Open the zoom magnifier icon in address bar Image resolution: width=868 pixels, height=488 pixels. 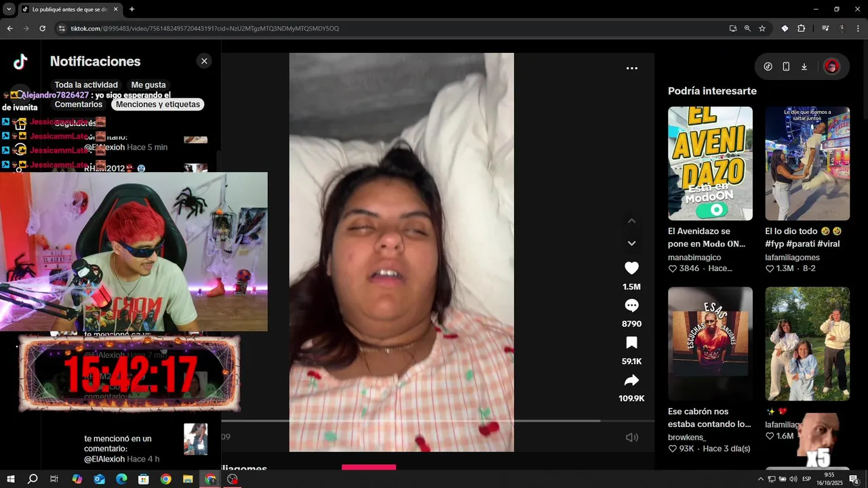click(x=747, y=28)
